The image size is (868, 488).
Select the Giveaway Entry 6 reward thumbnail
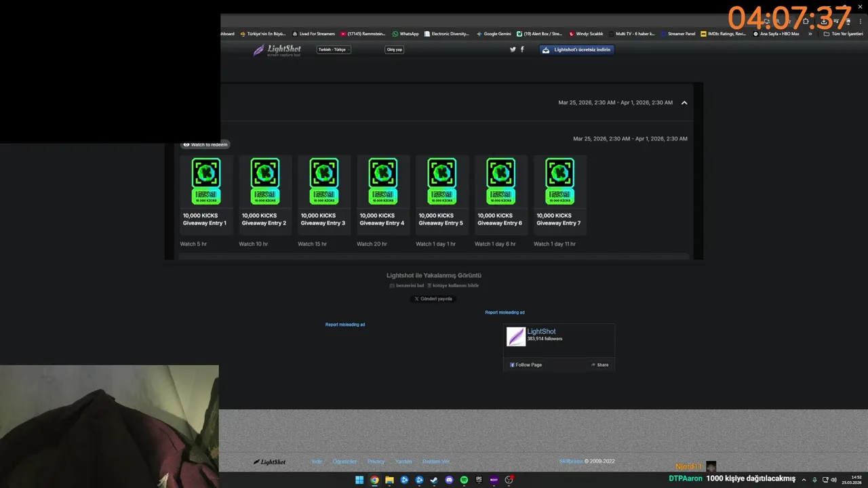click(x=501, y=182)
